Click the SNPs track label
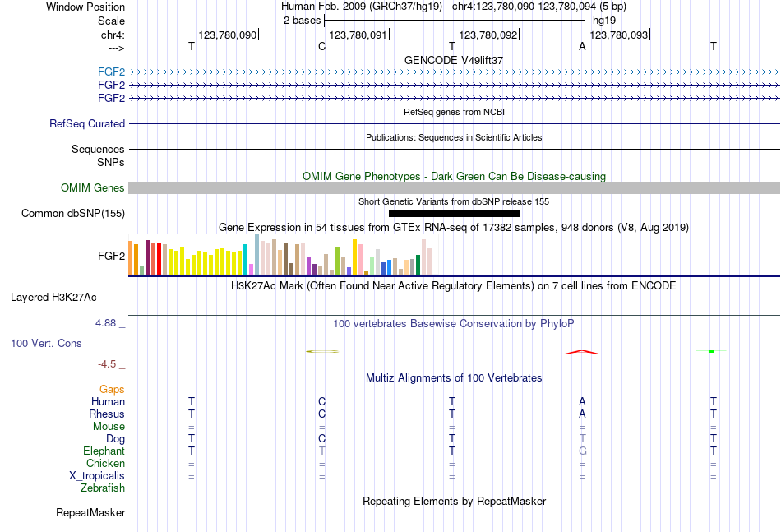This screenshot has height=532, width=781. pos(111,162)
